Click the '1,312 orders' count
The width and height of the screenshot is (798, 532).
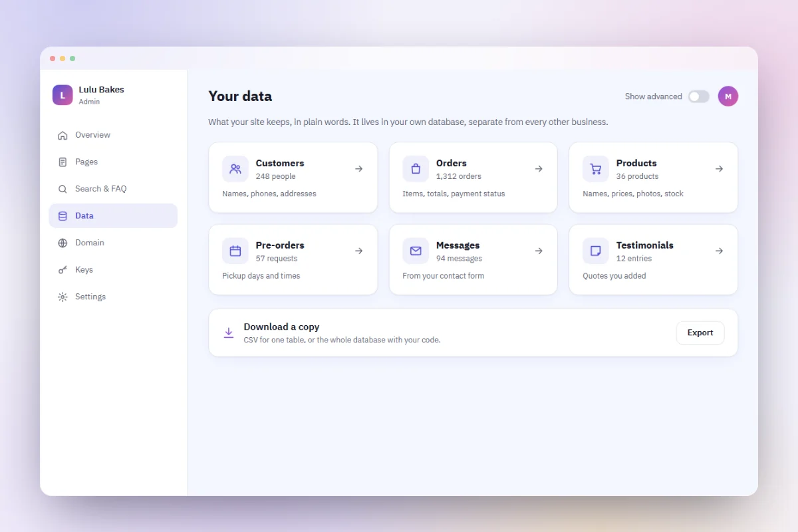pos(459,176)
